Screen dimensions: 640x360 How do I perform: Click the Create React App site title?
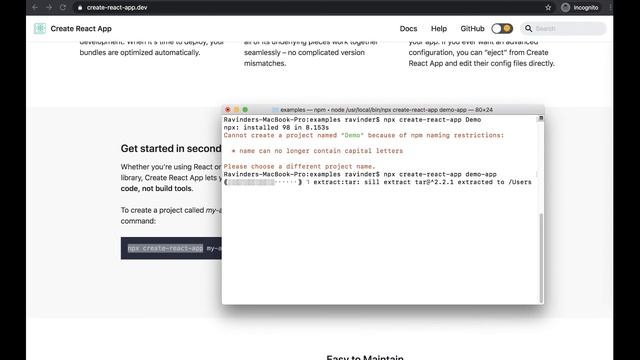(x=81, y=29)
